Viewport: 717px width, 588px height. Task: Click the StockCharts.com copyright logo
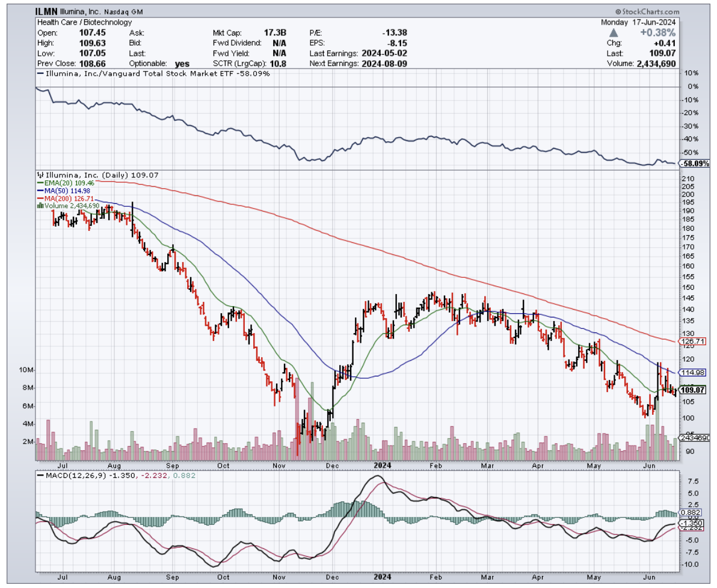(x=647, y=12)
